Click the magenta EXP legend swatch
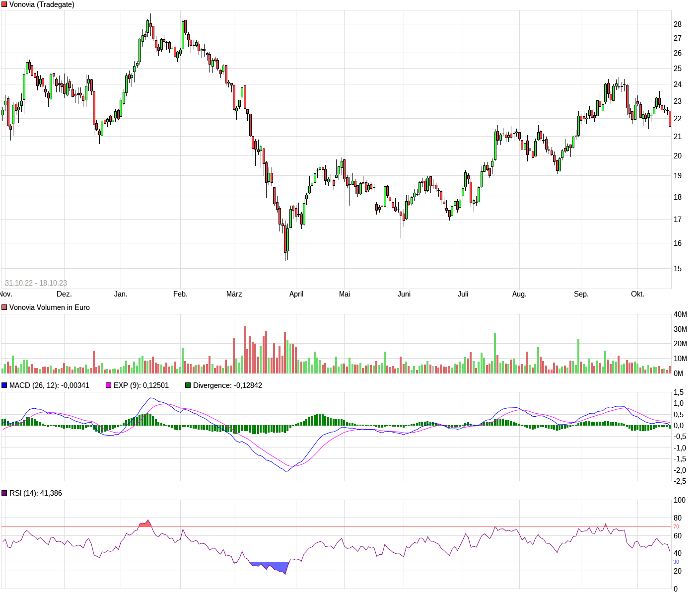This screenshot has height=596, width=700. (109, 385)
